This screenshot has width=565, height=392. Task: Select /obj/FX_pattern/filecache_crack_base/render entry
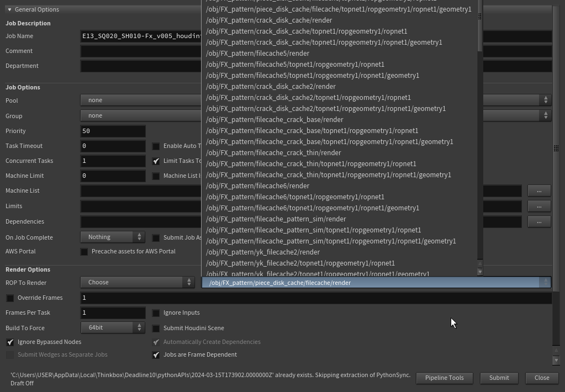click(339, 120)
